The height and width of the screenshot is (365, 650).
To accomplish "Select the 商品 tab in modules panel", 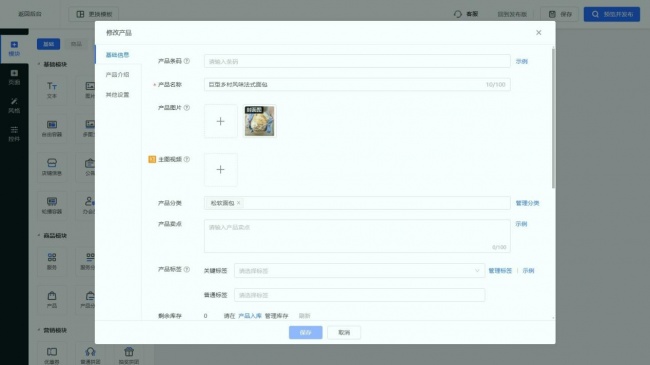I will pyautogui.click(x=76, y=44).
